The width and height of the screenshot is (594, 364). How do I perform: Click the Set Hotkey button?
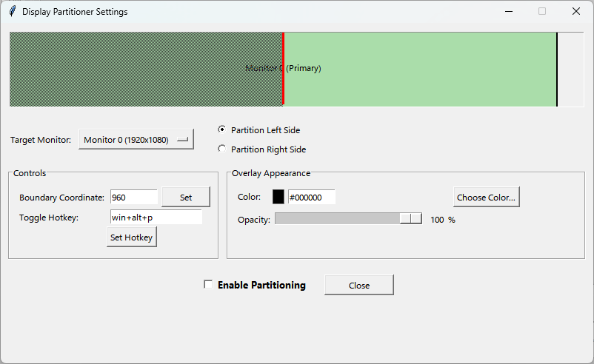pos(131,237)
